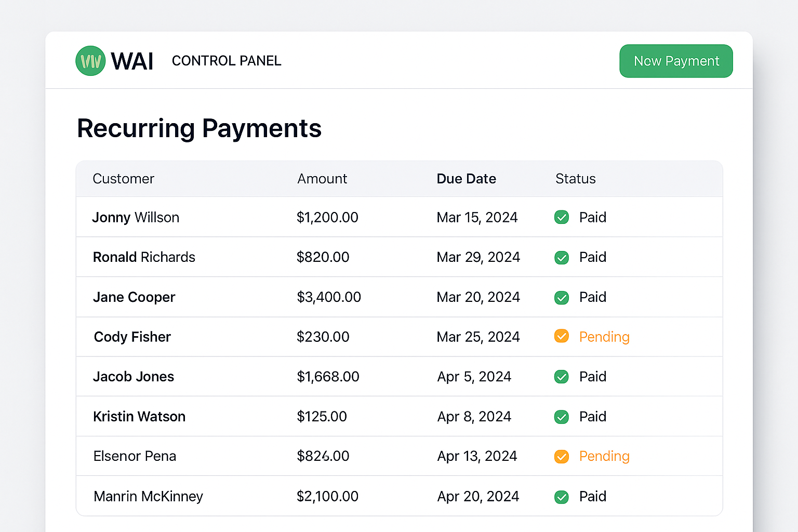Click the CONTROL PANEL label
This screenshot has width=798, height=532.
226,61
